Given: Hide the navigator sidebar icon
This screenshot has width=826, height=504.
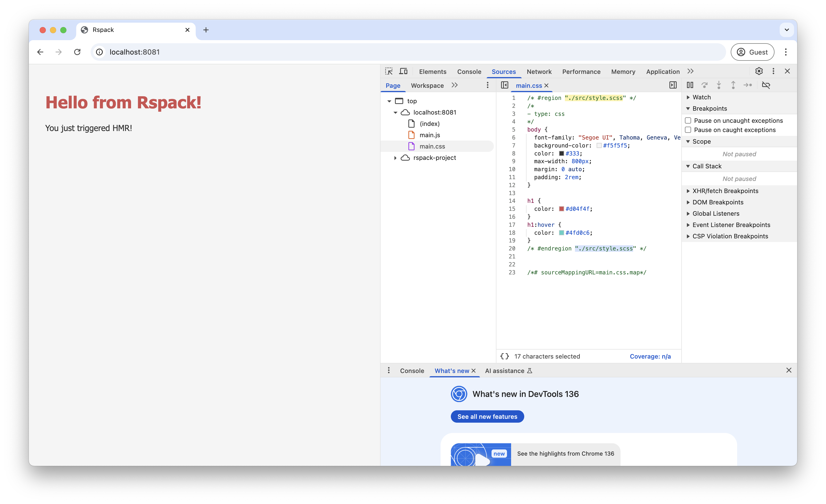Looking at the screenshot, I should click(504, 85).
